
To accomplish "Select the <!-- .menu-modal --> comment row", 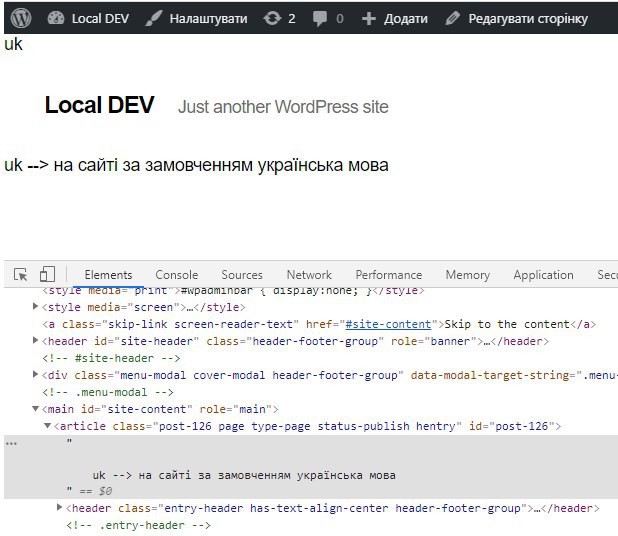I will tap(108, 392).
